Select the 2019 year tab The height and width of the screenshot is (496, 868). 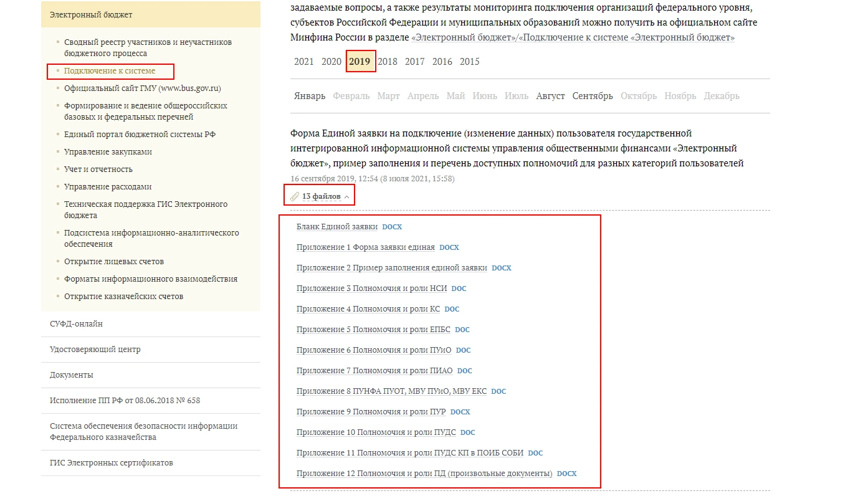(x=360, y=62)
